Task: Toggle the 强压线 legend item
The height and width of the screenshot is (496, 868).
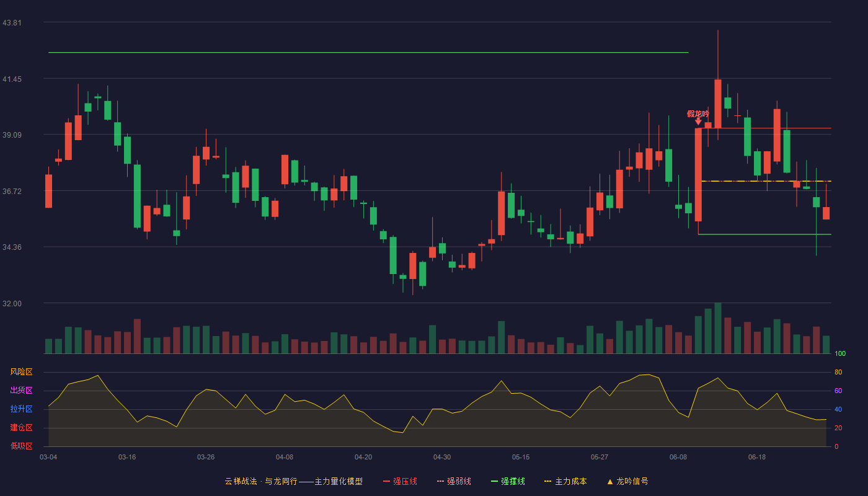Action: click(400, 481)
